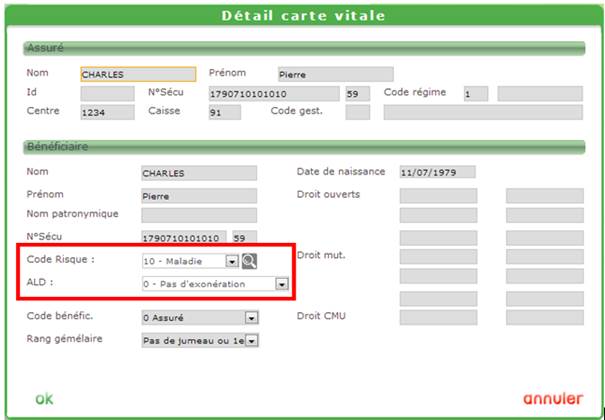Viewport: 605px width, 420px height.
Task: Click the empty Id field
Action: click(x=107, y=94)
